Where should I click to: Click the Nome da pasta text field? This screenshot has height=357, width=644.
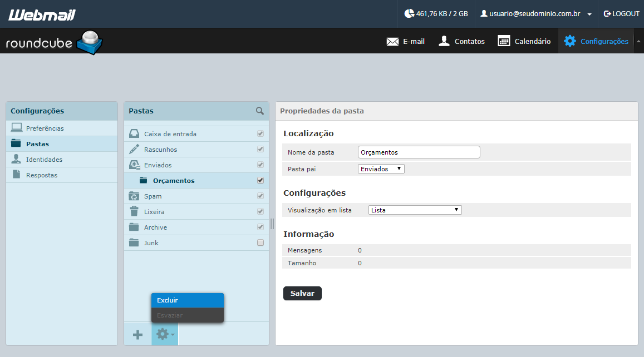coord(419,152)
